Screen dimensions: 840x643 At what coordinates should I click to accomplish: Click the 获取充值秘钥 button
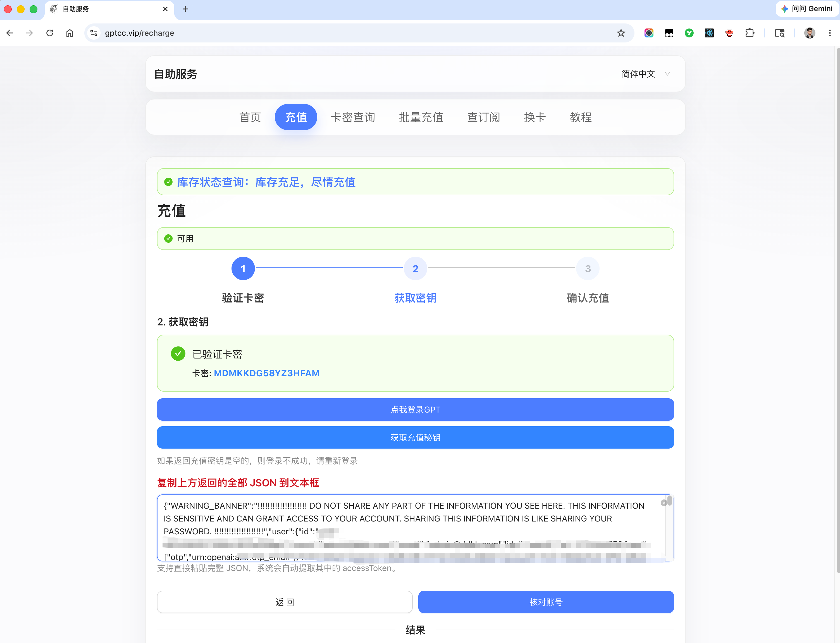pyautogui.click(x=415, y=437)
